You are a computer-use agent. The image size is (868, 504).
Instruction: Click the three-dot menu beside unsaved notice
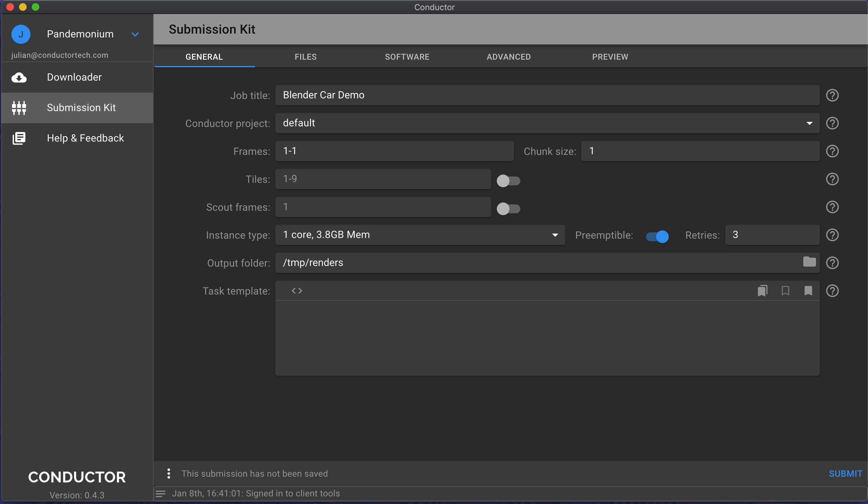pos(168,473)
